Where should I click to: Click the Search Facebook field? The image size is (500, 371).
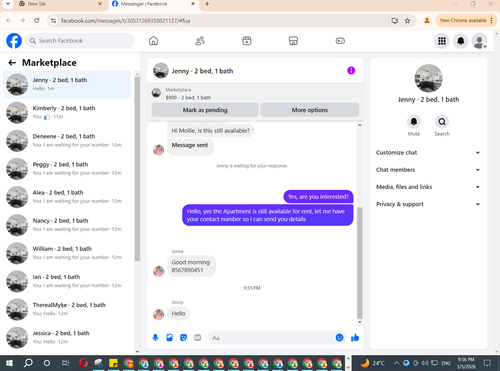coord(80,41)
